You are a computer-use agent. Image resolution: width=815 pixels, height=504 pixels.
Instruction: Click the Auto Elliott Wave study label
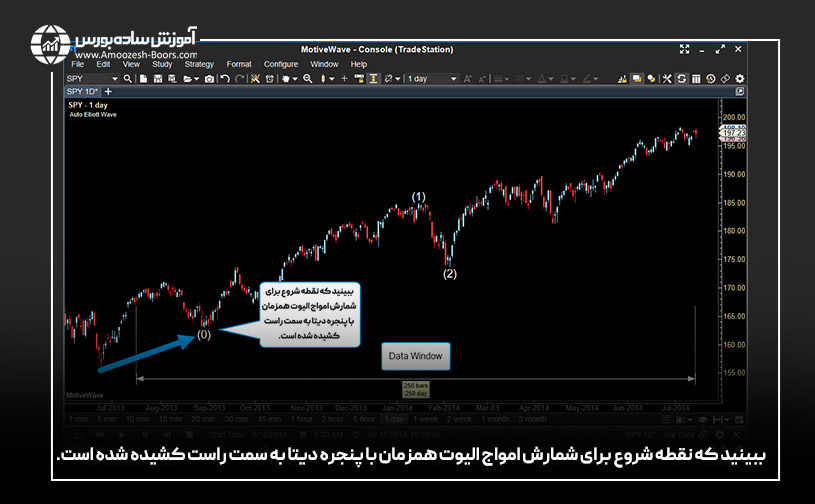pyautogui.click(x=93, y=114)
